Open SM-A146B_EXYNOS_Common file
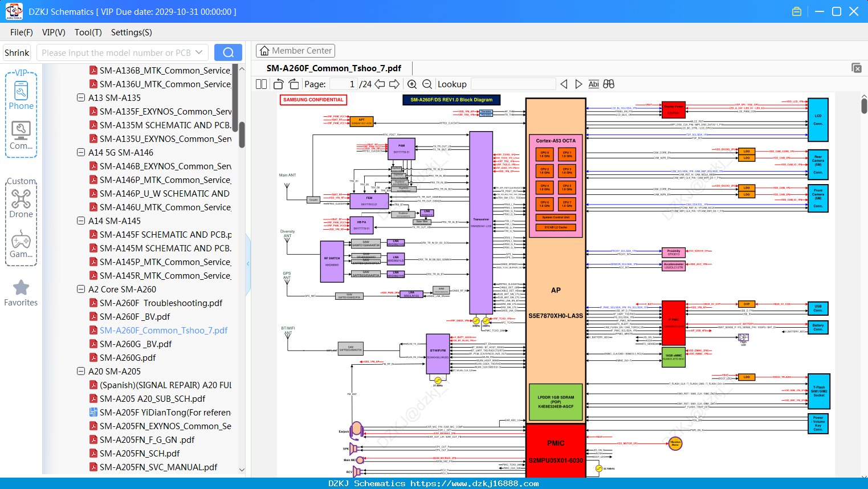868x489 pixels. pos(165,166)
